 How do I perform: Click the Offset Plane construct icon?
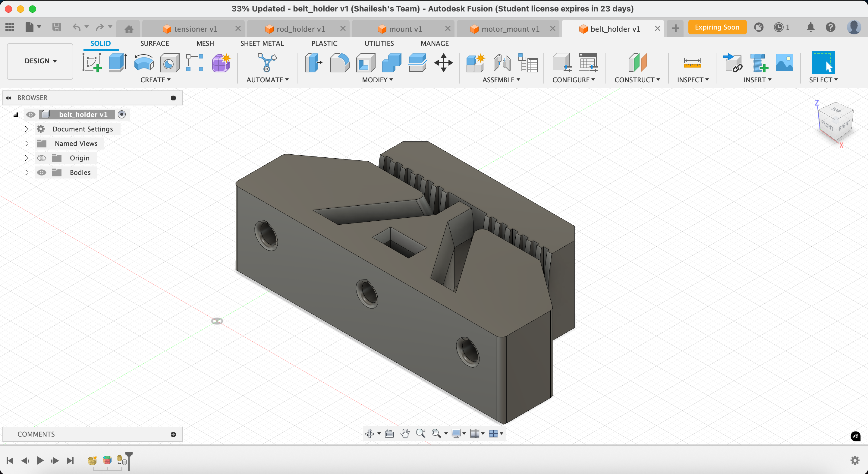coord(637,63)
